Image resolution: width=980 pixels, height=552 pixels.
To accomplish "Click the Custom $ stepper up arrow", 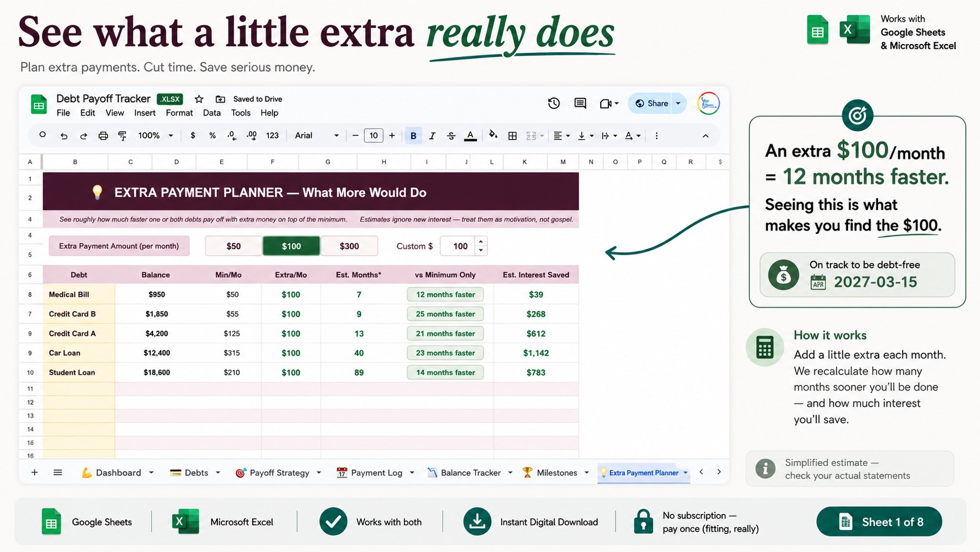I will pos(481,242).
